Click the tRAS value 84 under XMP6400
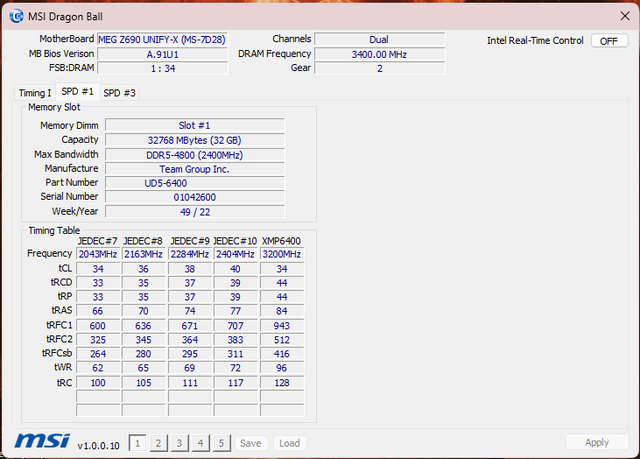The width and height of the screenshot is (640, 459). click(282, 311)
